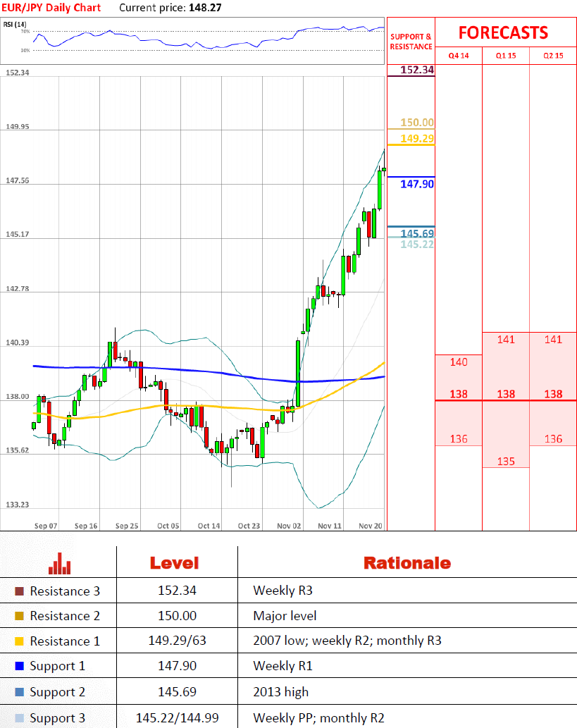Image resolution: width=577 pixels, height=728 pixels.
Task: Click the Support 2 steel-blue color swatch
Action: (19, 692)
